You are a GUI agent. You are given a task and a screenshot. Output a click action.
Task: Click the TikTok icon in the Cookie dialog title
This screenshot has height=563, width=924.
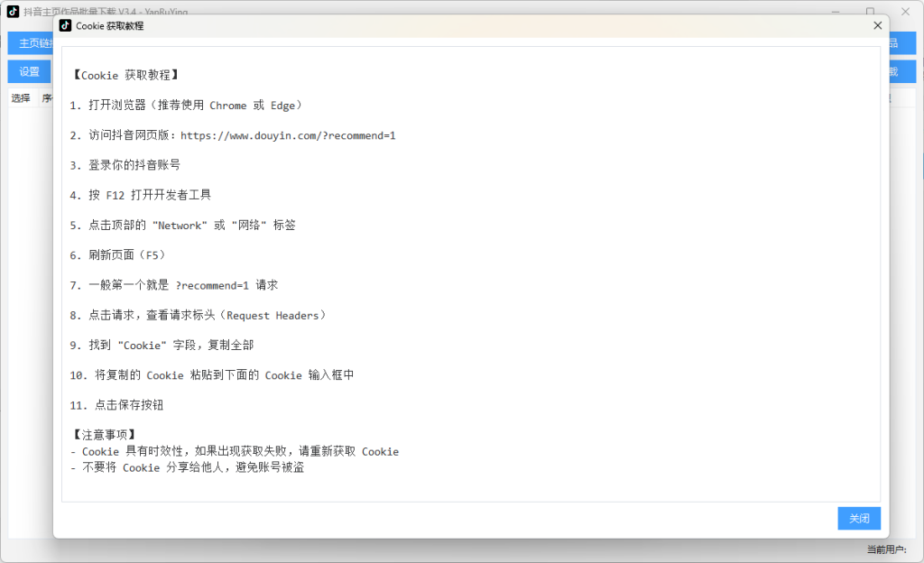(66, 26)
